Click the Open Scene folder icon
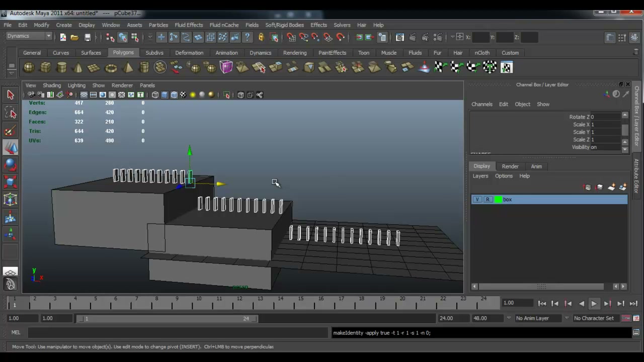644x362 pixels. 74,37
